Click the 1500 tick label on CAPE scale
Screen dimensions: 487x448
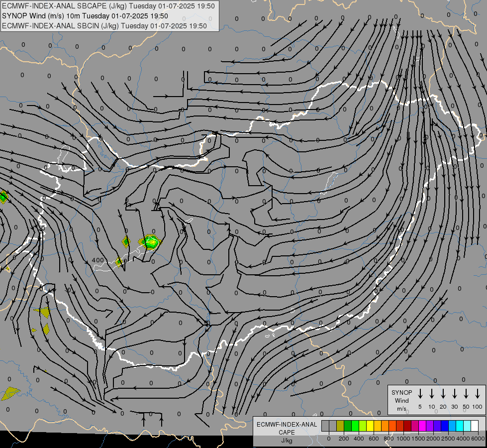click(418, 439)
